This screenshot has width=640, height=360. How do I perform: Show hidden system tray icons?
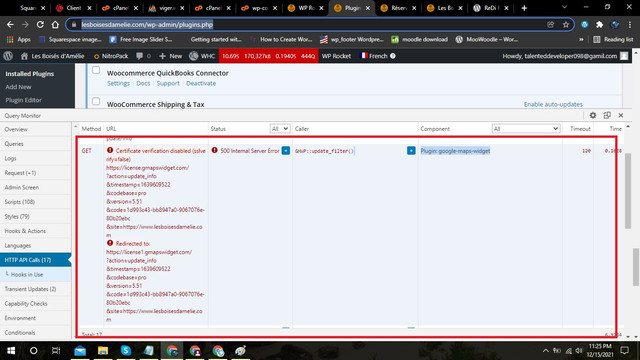tap(546, 351)
